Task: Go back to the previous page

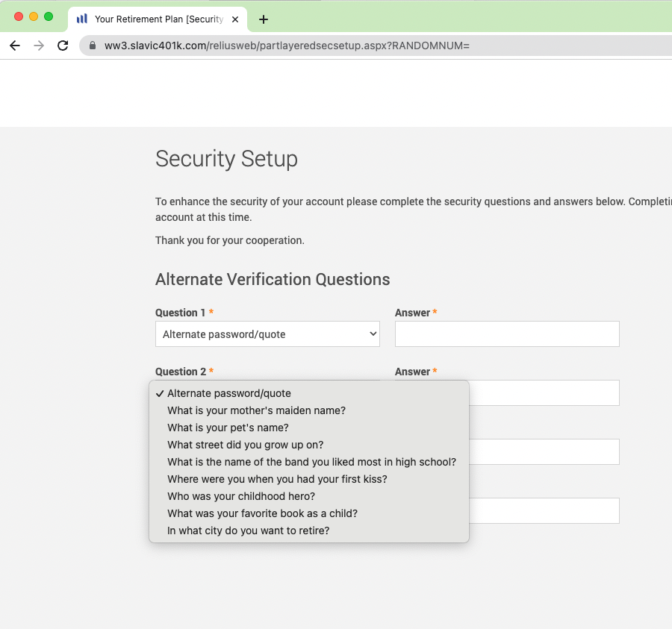Action: pos(15,46)
